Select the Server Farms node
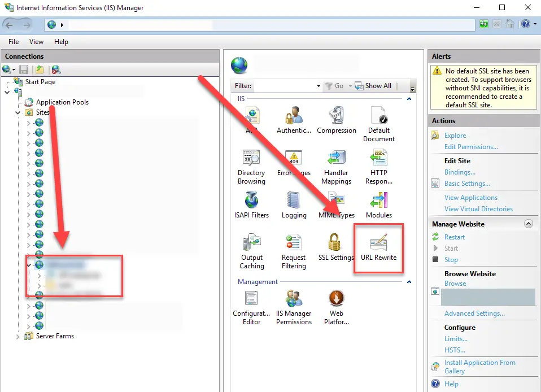The image size is (541, 392). [x=55, y=336]
